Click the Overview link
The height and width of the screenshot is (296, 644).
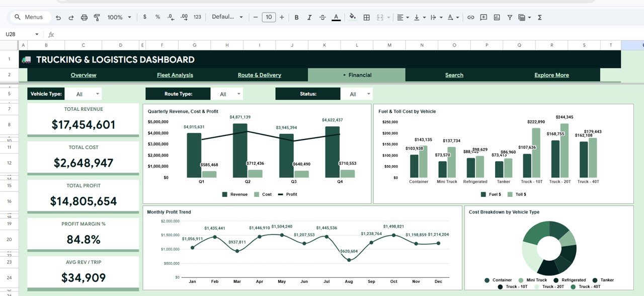click(83, 75)
